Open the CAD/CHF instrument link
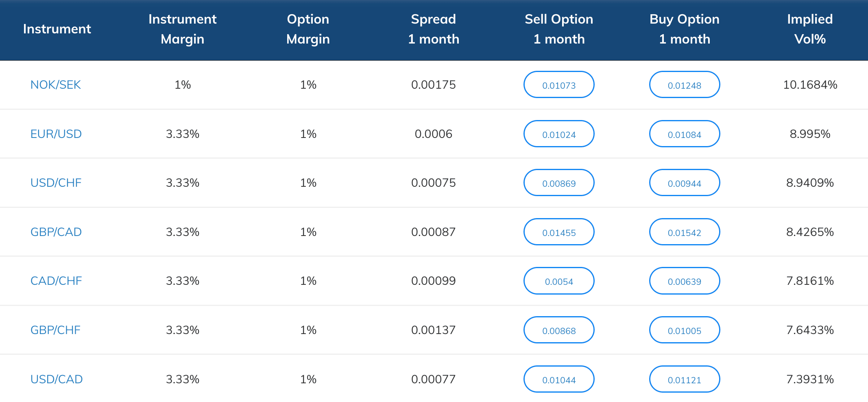868x402 pixels. click(x=56, y=281)
